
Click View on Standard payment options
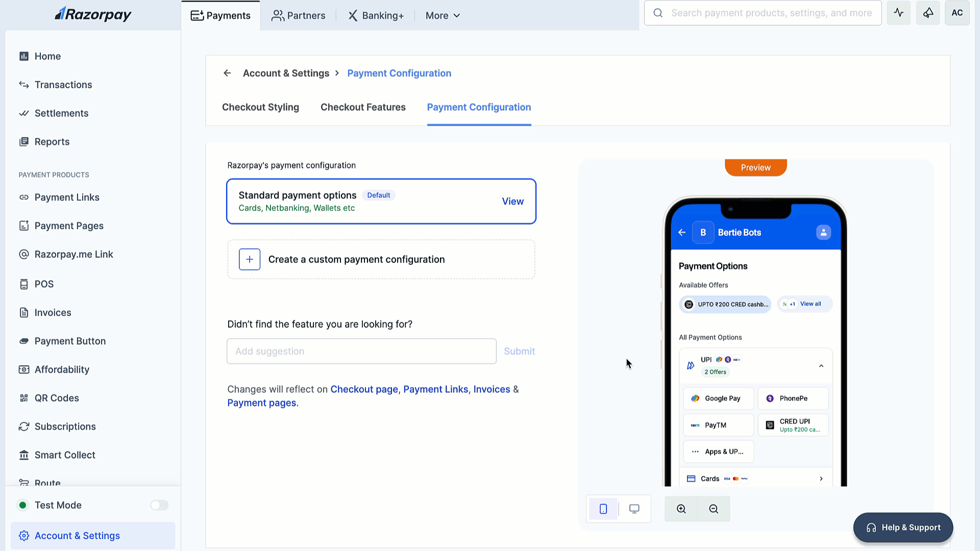click(x=512, y=201)
